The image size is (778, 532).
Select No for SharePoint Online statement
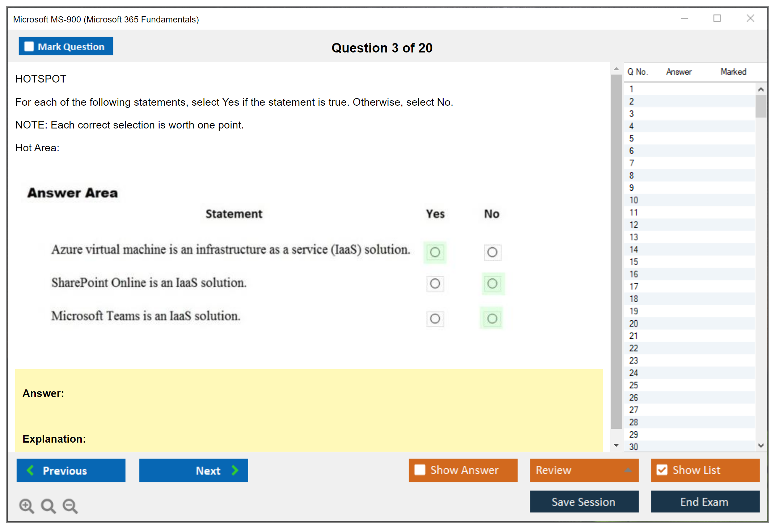[x=492, y=283]
